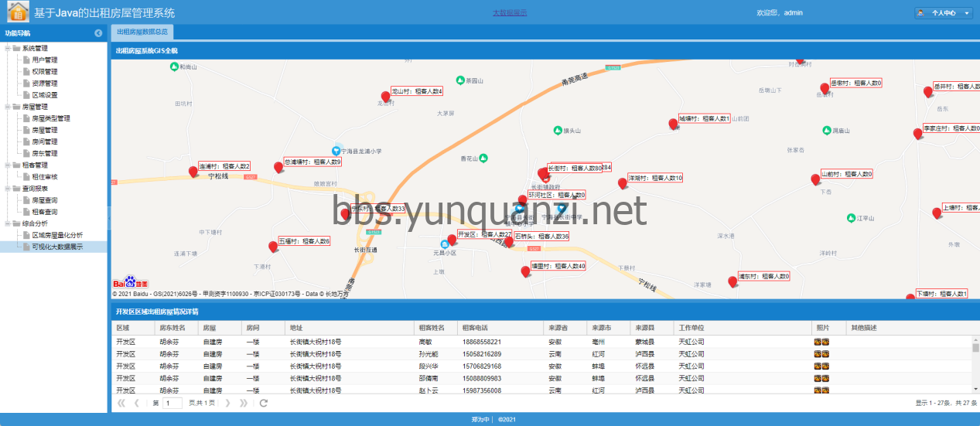The height and width of the screenshot is (426, 980).
Task: Click the refresh icon in table pager
Action: pyautogui.click(x=264, y=403)
